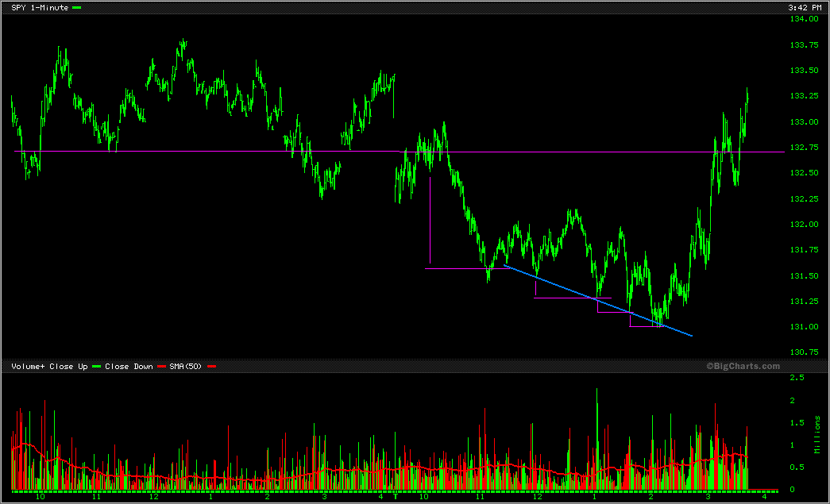Click the SPY 1-Minute chart title
This screenshot has width=830, height=504.
tap(40, 7)
